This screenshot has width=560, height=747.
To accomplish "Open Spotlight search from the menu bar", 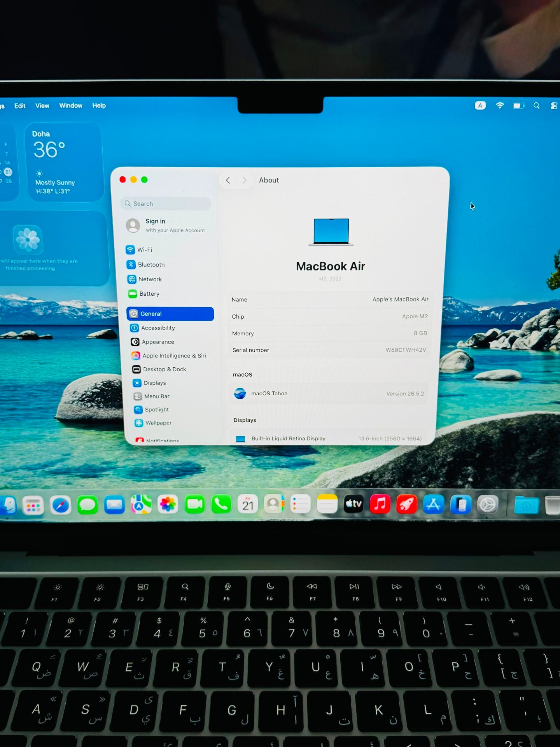I will 536,105.
